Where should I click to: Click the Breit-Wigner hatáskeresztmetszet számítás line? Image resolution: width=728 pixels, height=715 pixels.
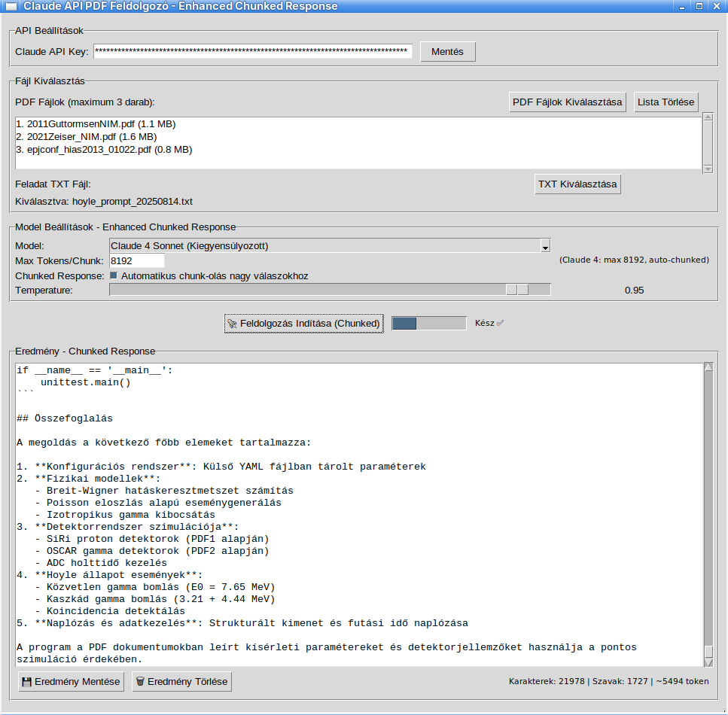164,491
